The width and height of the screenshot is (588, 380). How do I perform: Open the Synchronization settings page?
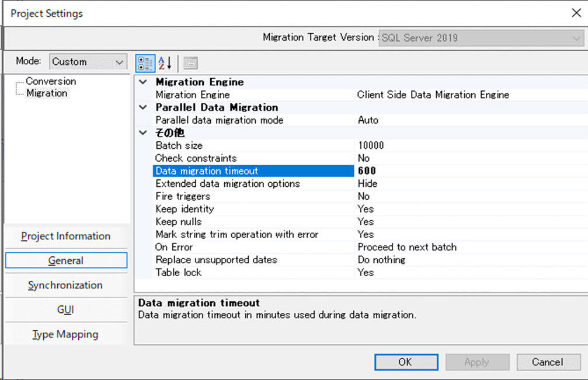pos(66,285)
